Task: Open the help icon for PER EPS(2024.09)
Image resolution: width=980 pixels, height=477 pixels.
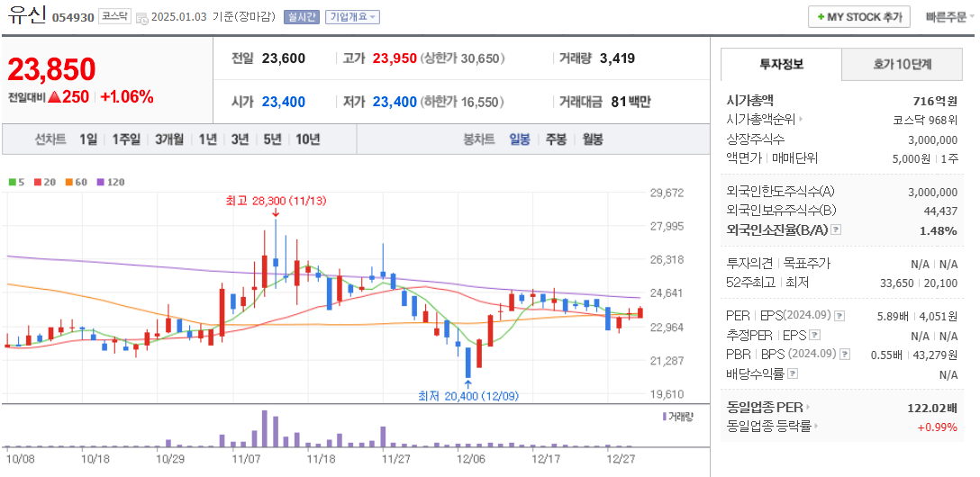Action: pos(840,316)
